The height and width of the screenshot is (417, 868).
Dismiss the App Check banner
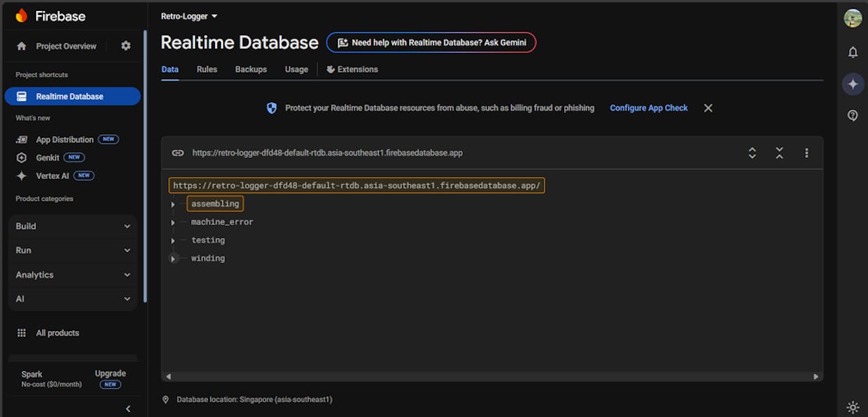pyautogui.click(x=708, y=108)
